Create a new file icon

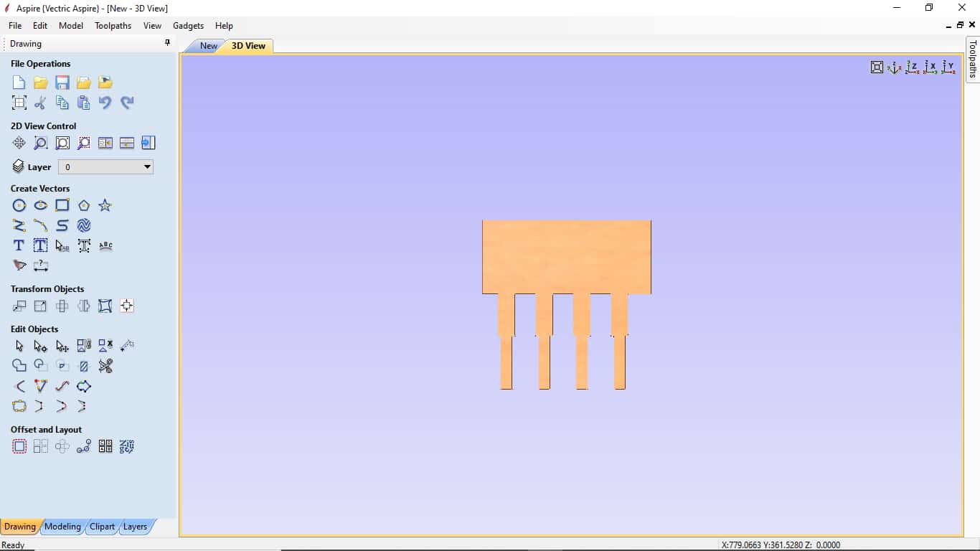point(19,83)
